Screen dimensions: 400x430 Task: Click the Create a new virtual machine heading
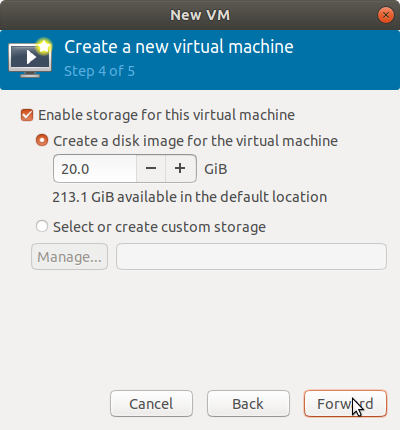[x=179, y=47]
